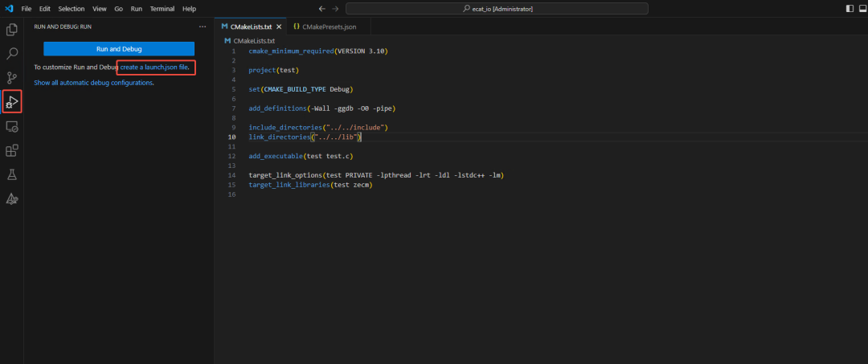Click the target_link_libraries(test zecm) line
The width and height of the screenshot is (868, 364).
pyautogui.click(x=310, y=186)
